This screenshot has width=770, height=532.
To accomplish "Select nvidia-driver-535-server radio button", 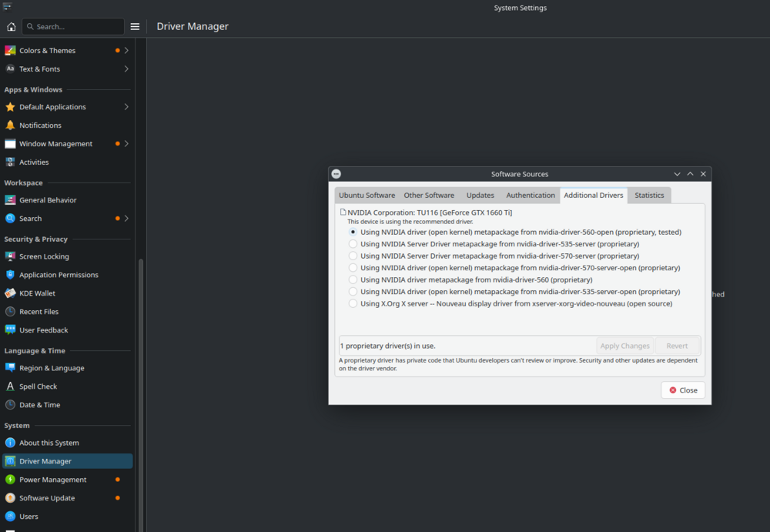I will click(x=353, y=243).
